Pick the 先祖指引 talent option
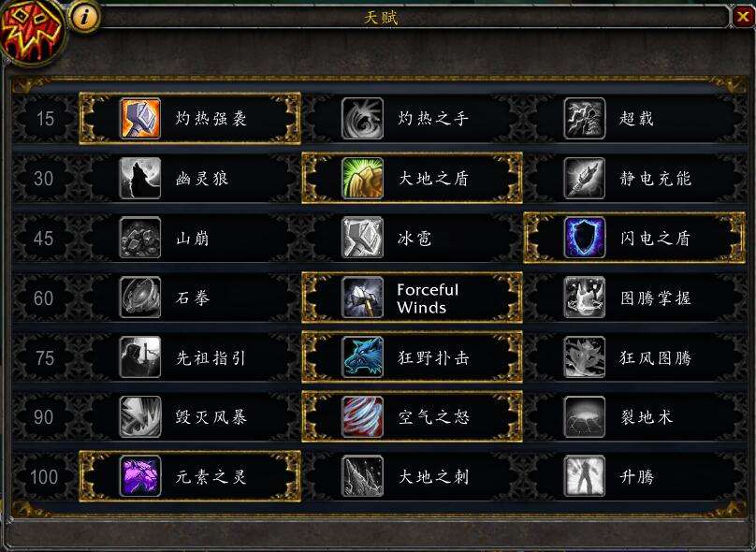Screen dimensions: 756x552 (190, 357)
